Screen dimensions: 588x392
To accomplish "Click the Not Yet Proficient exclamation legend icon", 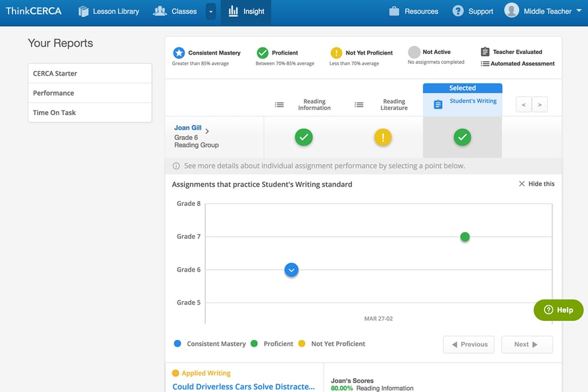I will tap(336, 53).
